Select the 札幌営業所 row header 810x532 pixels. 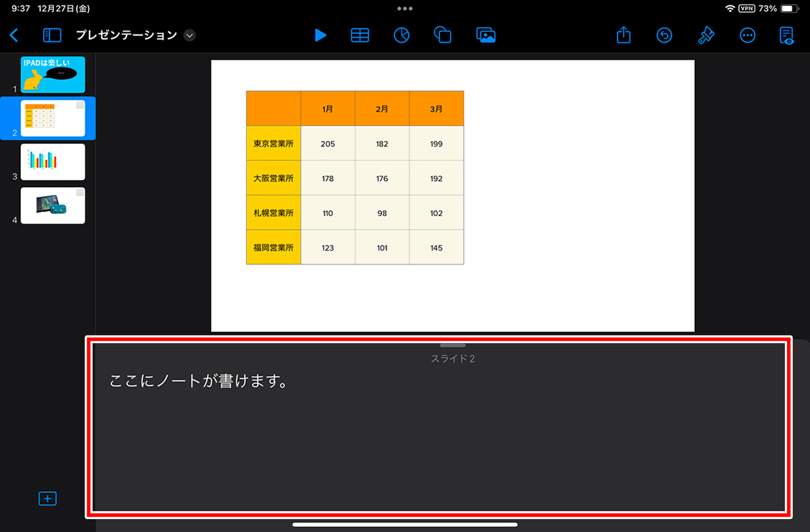273,213
